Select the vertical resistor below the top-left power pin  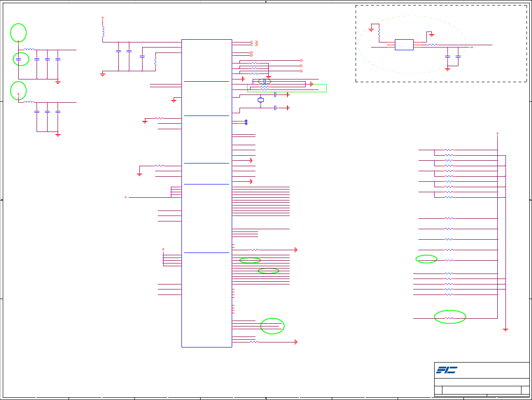pos(103,32)
